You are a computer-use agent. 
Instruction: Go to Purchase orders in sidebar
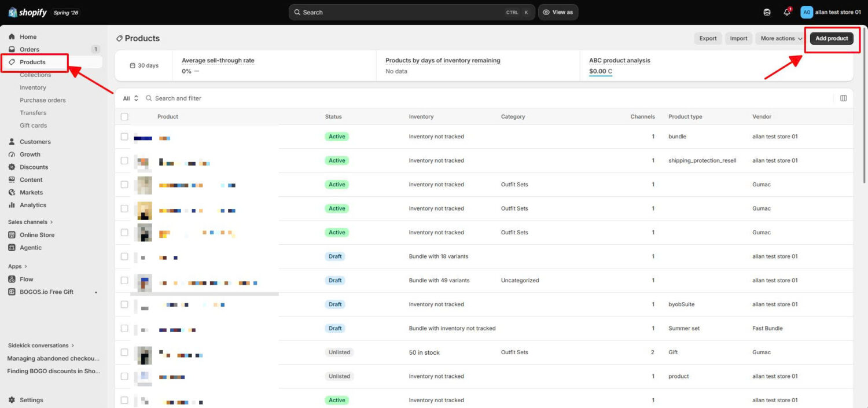coord(43,100)
